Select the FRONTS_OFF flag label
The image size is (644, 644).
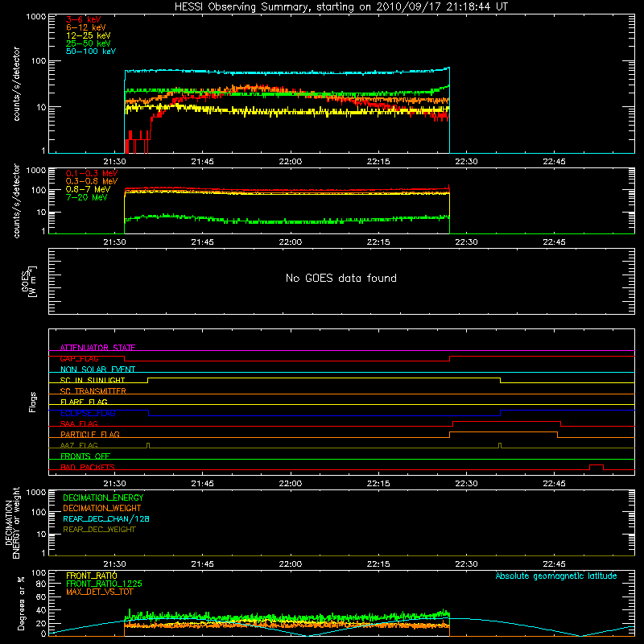tap(85, 456)
